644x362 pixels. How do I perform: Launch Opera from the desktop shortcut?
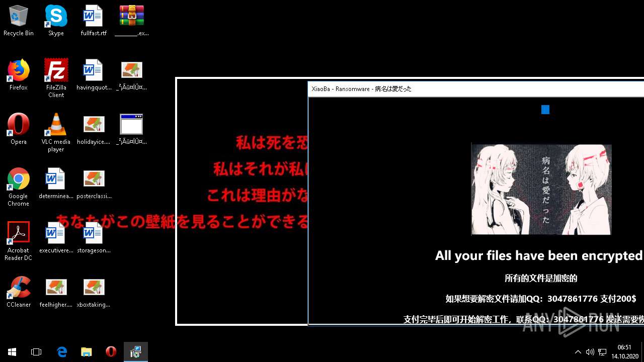19,129
